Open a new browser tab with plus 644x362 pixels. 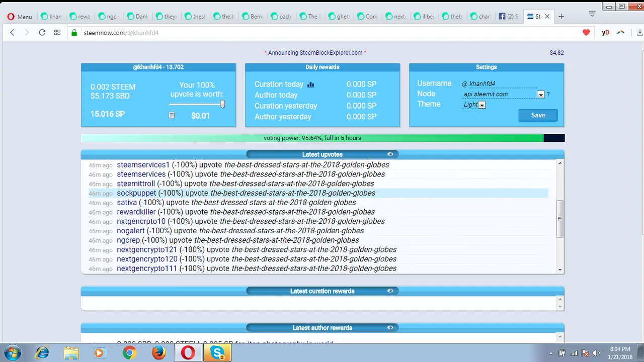(561, 16)
